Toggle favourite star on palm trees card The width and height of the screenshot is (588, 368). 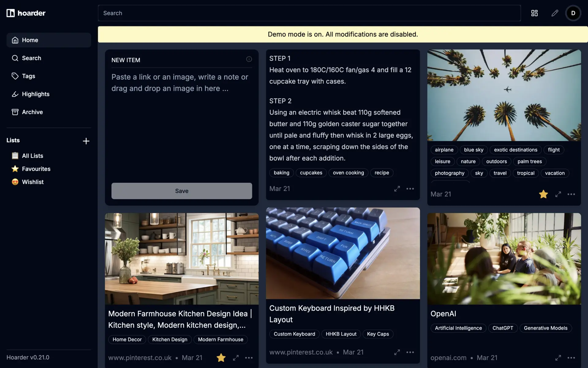click(x=543, y=194)
